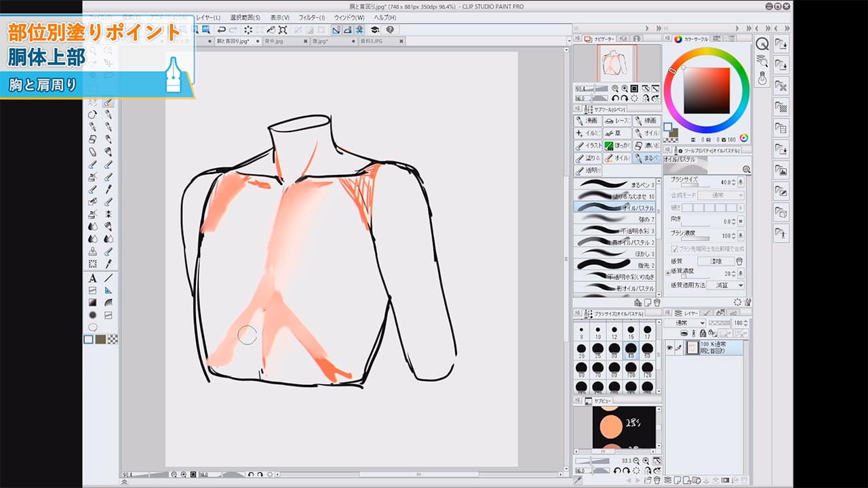Select brush size 100 preset

click(x=631, y=369)
